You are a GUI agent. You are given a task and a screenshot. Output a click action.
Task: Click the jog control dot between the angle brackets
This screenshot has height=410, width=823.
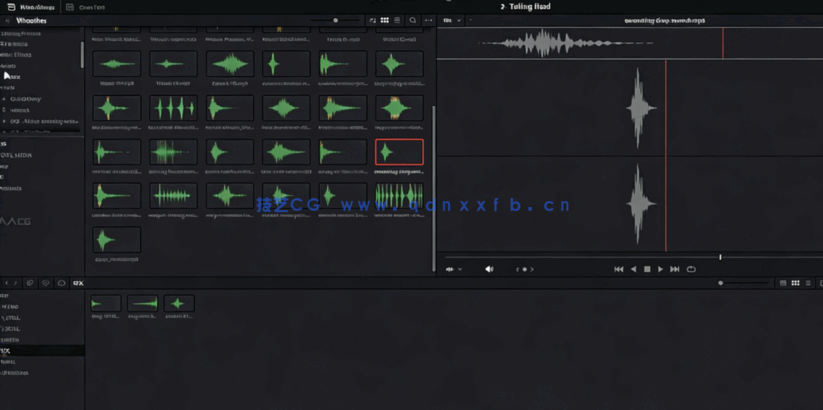click(524, 269)
